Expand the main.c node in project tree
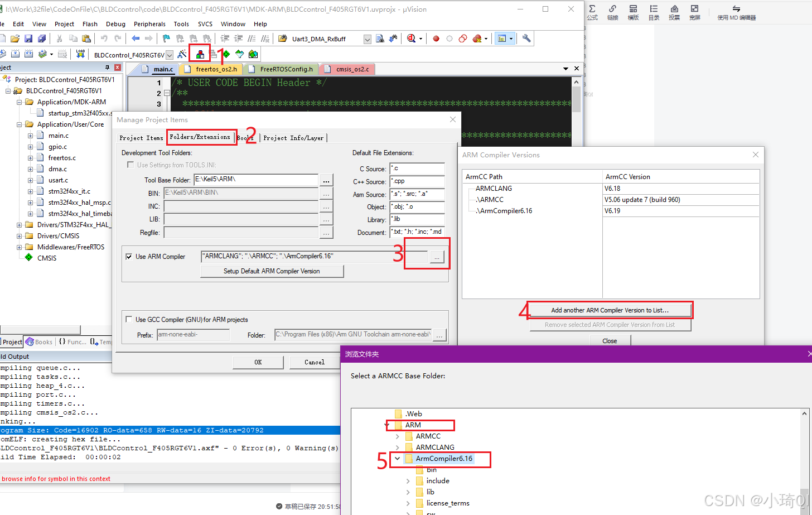 tap(30, 136)
